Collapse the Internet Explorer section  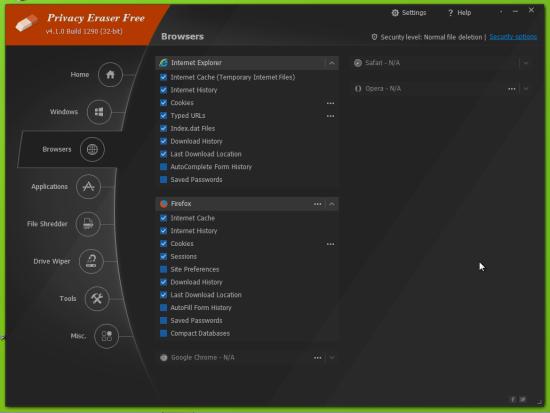pyautogui.click(x=332, y=63)
